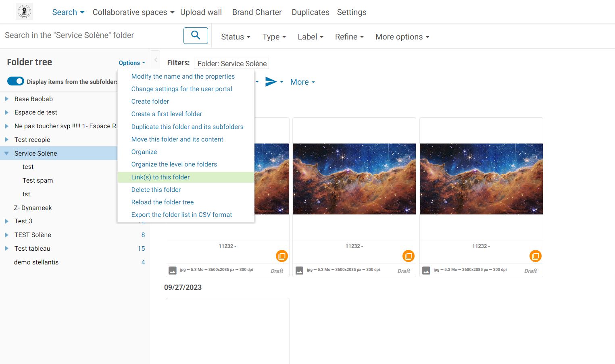The height and width of the screenshot is (364, 615).
Task: Click the paper plane send icon
Action: [271, 82]
